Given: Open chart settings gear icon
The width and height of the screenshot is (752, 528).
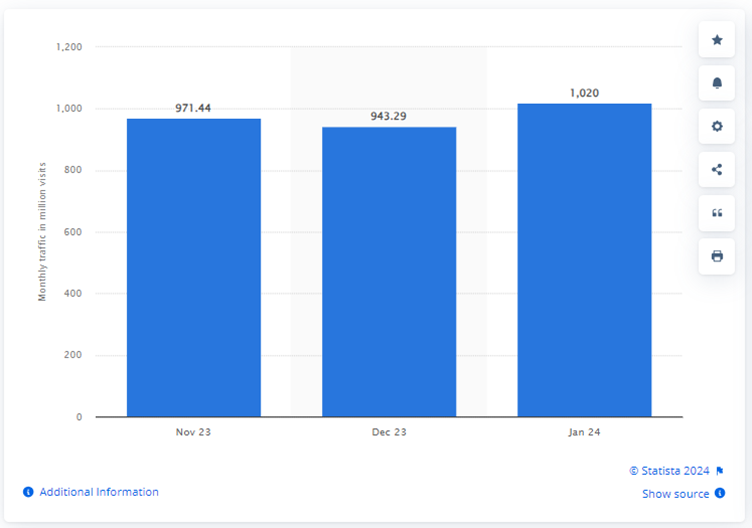Looking at the screenshot, I should tap(717, 126).
